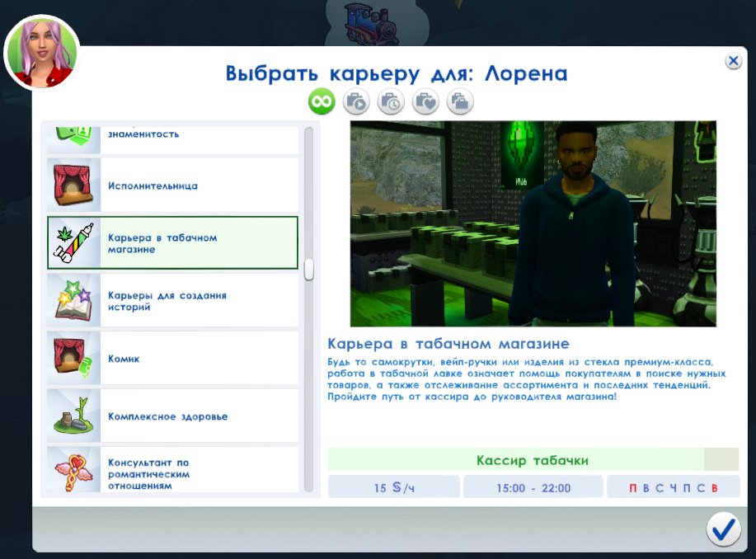Screen dimensions: 756x559
Task: Click the 15 per hour wage field
Action: (x=394, y=487)
